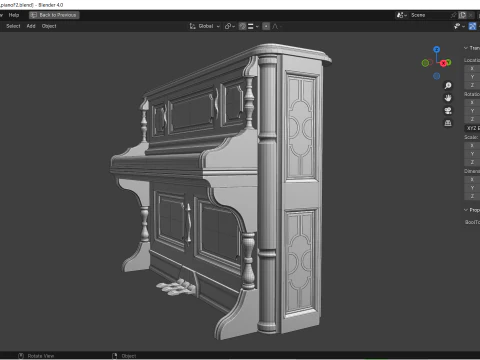Open the Select menu
The height and width of the screenshot is (360, 480).
coord(13,26)
